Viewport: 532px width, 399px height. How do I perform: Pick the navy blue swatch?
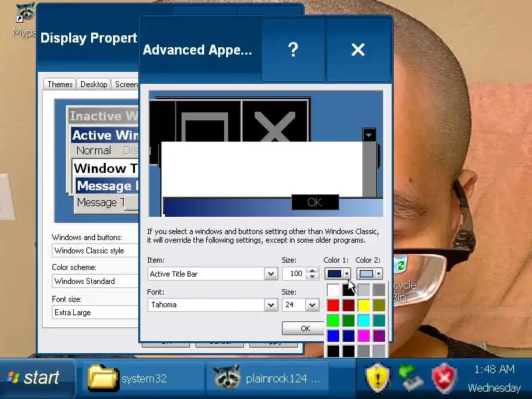coord(348,336)
